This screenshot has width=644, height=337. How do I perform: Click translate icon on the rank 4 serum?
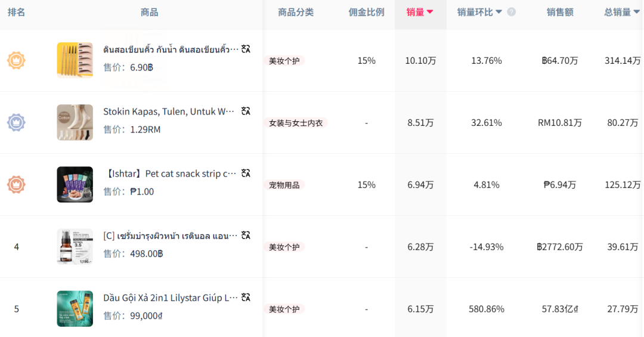click(x=246, y=235)
